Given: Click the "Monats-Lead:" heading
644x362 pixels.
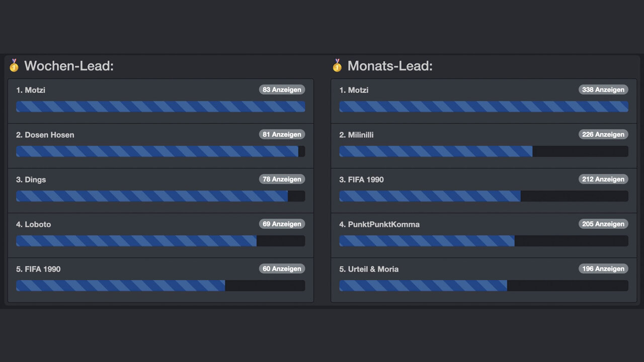Looking at the screenshot, I should tap(390, 66).
